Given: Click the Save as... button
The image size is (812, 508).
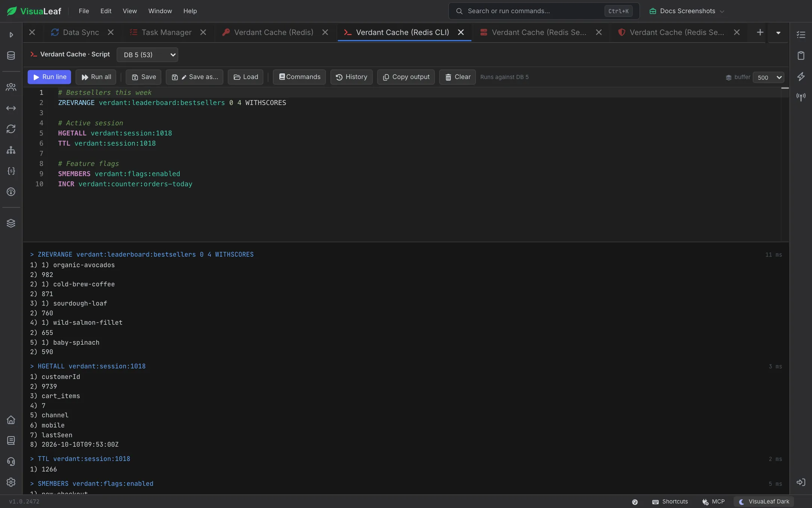Looking at the screenshot, I should (194, 77).
